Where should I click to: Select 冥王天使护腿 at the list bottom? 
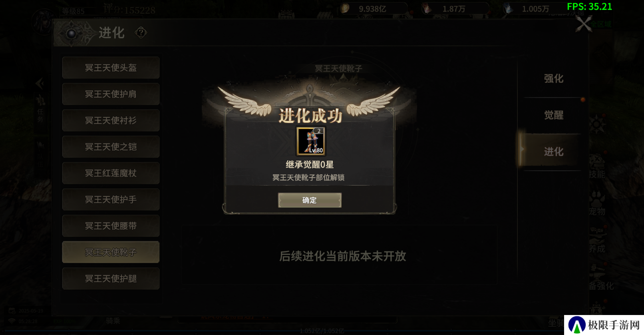(111, 279)
